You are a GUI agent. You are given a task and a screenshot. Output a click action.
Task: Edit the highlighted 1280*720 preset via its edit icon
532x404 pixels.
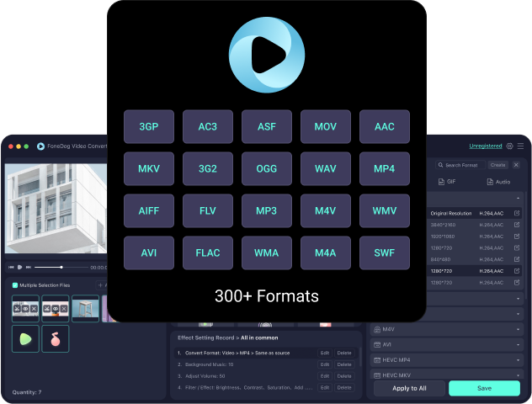(x=517, y=271)
